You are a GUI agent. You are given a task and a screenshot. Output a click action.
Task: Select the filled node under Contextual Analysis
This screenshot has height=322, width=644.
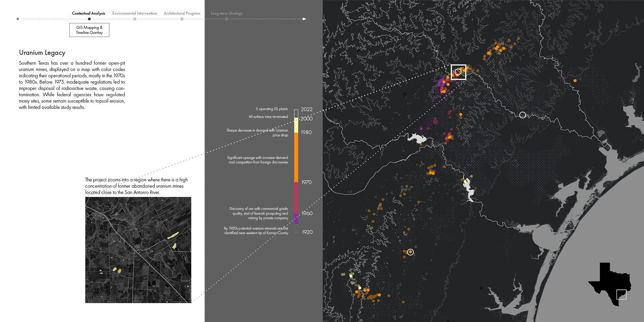click(89, 19)
